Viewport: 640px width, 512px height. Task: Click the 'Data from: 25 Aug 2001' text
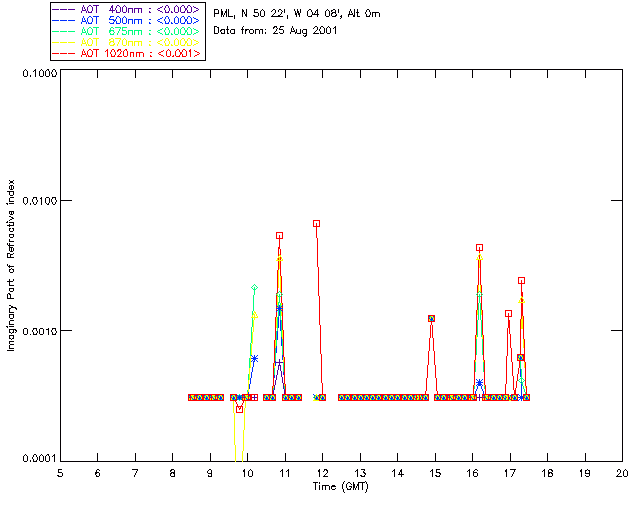tap(275, 31)
